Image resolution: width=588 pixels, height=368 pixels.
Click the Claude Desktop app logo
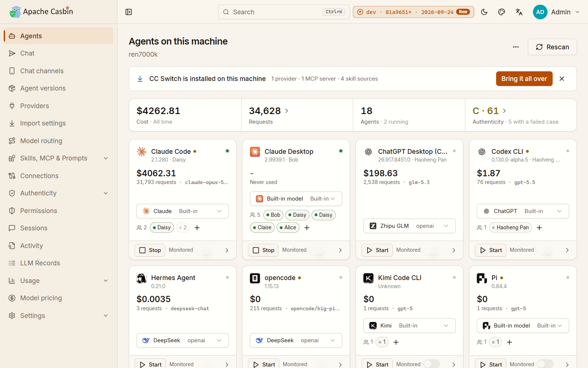coord(255,152)
